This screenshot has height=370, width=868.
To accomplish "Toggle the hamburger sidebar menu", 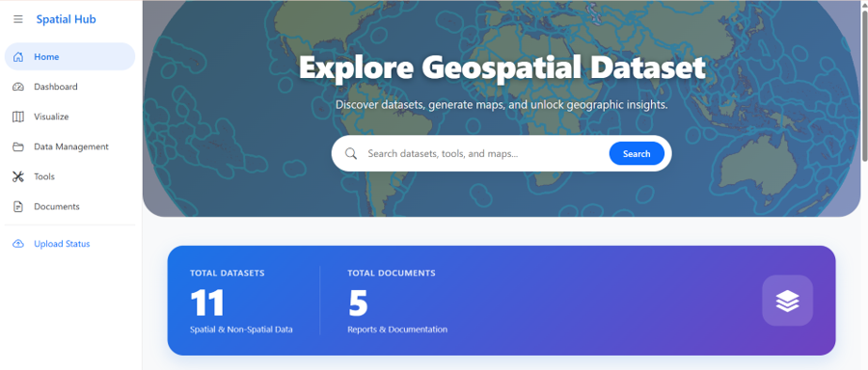I will [x=18, y=19].
